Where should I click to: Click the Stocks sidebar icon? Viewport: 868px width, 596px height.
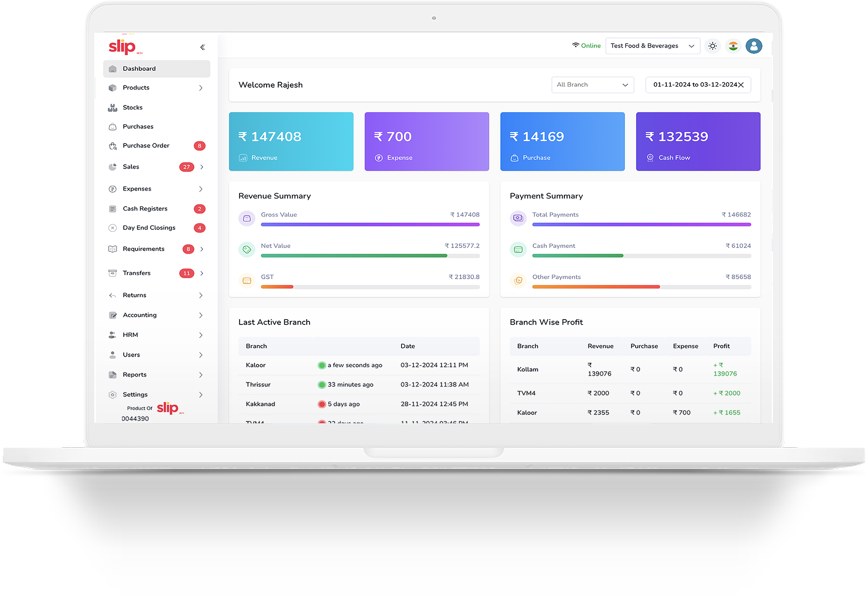click(113, 108)
